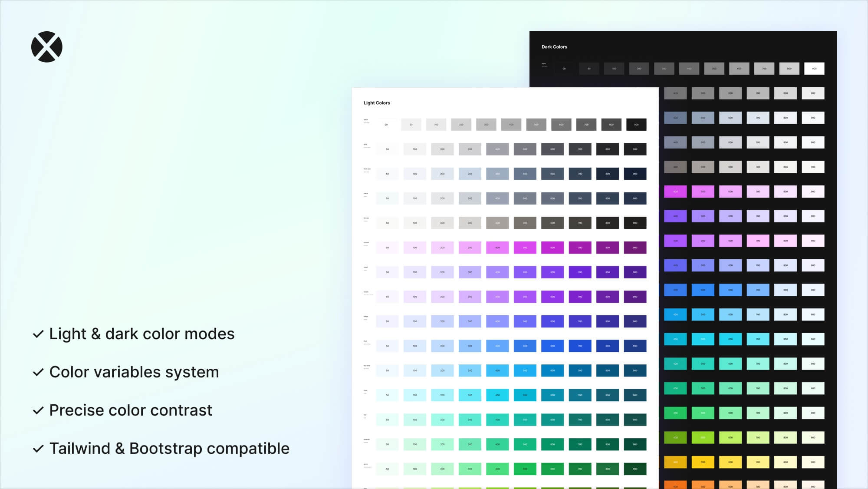
Task: Click checkmark beside 'Precise color contrast'
Action: pos(38,410)
